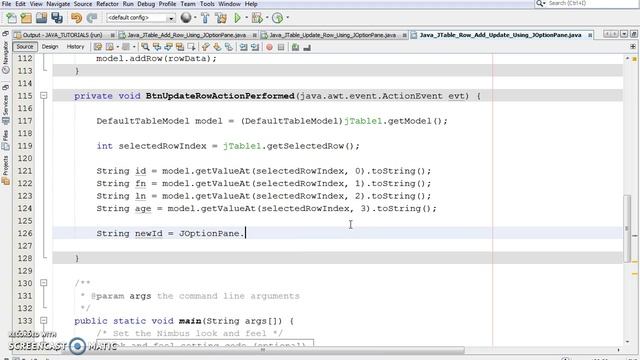640x360 pixels.
Task: Click Find Next Occurrence icon
Action: 168,47
